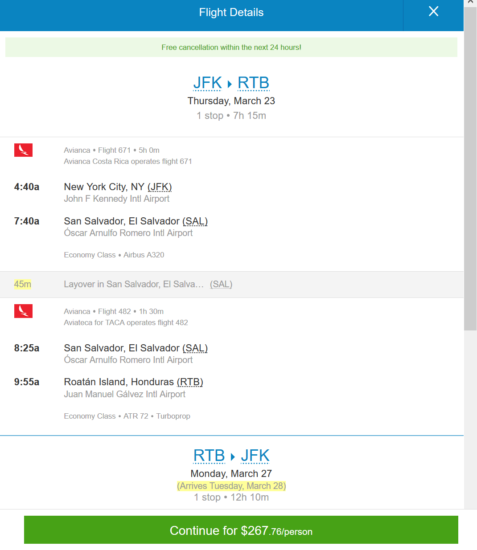Viewport: 477px width, 550px height.
Task: Click SAL code on 8:25a departure
Action: tap(195, 348)
